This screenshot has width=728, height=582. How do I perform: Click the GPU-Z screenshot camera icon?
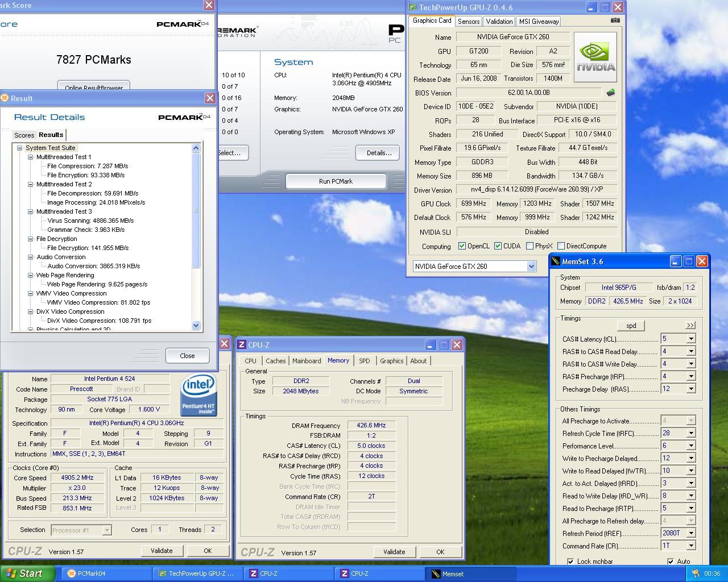coord(615,20)
